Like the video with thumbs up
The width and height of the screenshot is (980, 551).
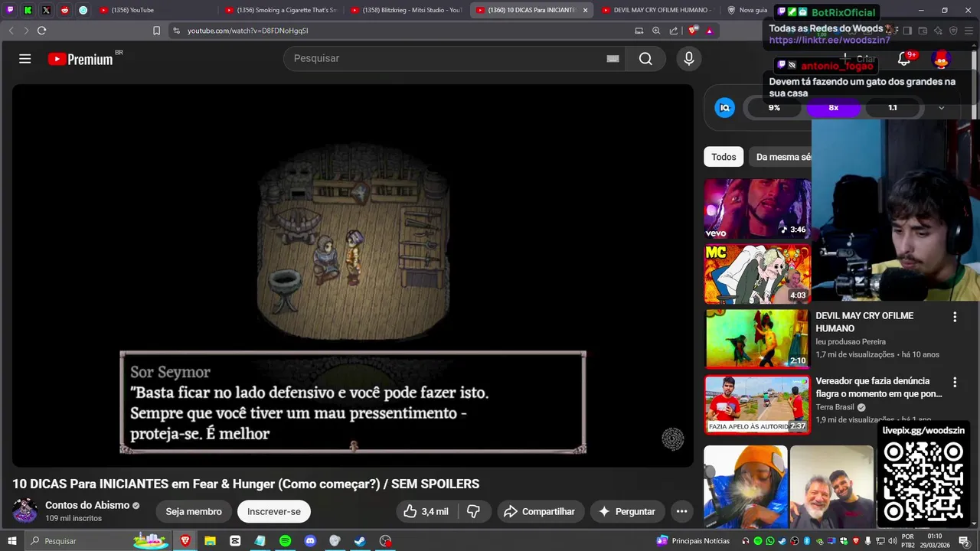(x=426, y=511)
